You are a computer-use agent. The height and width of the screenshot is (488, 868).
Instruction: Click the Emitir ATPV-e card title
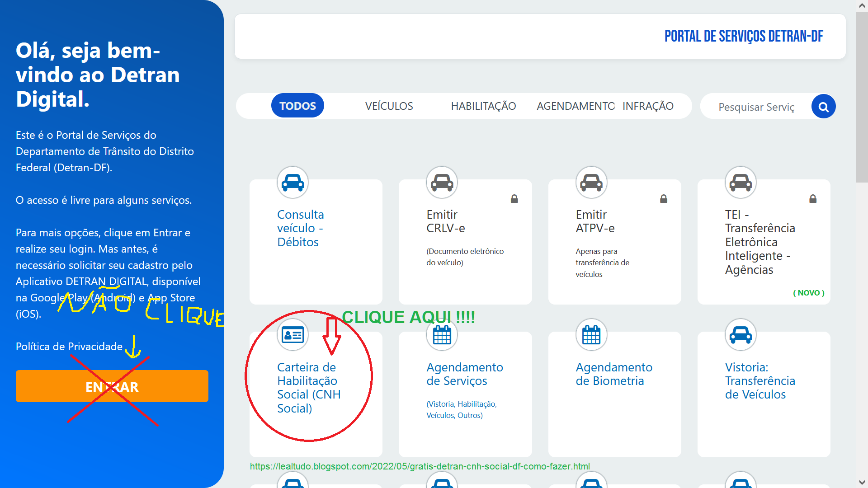pos(595,221)
